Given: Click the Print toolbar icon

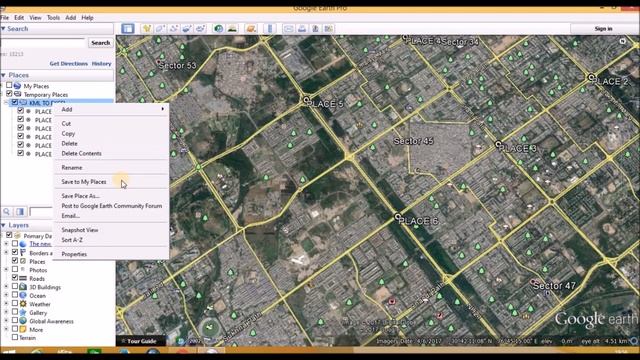Looking at the screenshot, I should [302, 29].
